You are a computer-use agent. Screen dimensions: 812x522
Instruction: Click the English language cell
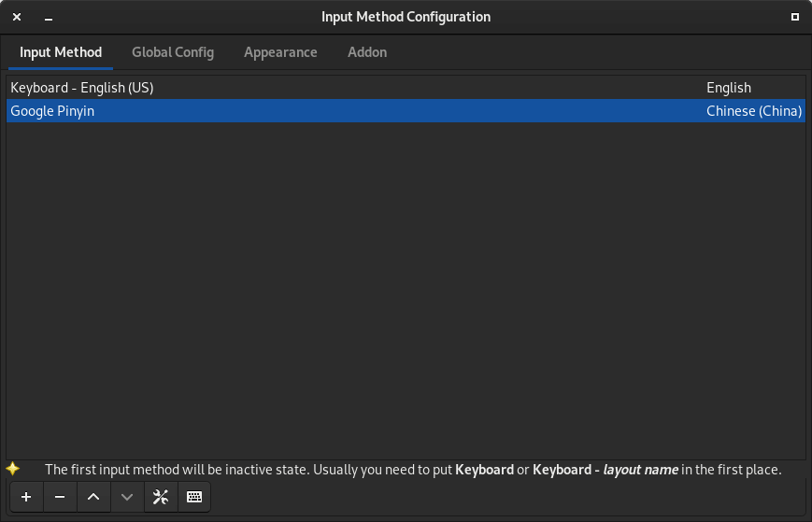click(729, 88)
